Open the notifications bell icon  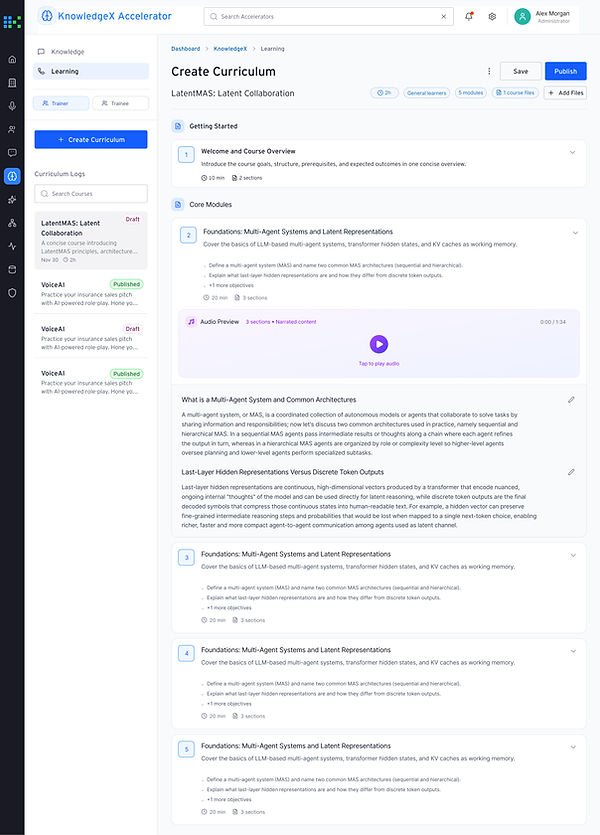tap(469, 17)
